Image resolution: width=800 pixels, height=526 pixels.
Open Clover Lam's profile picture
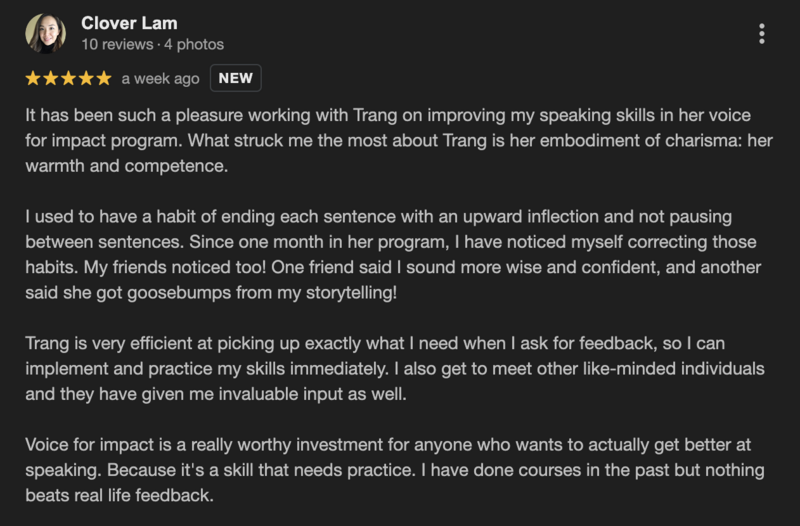45,33
